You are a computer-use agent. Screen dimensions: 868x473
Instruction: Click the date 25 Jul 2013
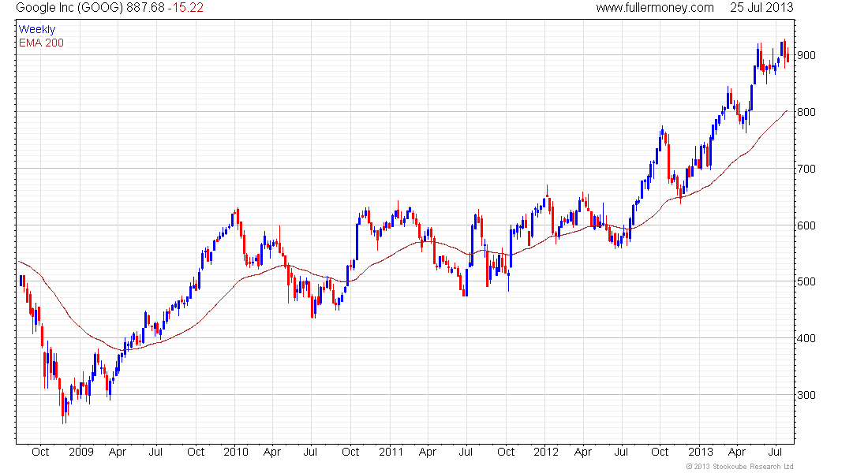coord(761,8)
